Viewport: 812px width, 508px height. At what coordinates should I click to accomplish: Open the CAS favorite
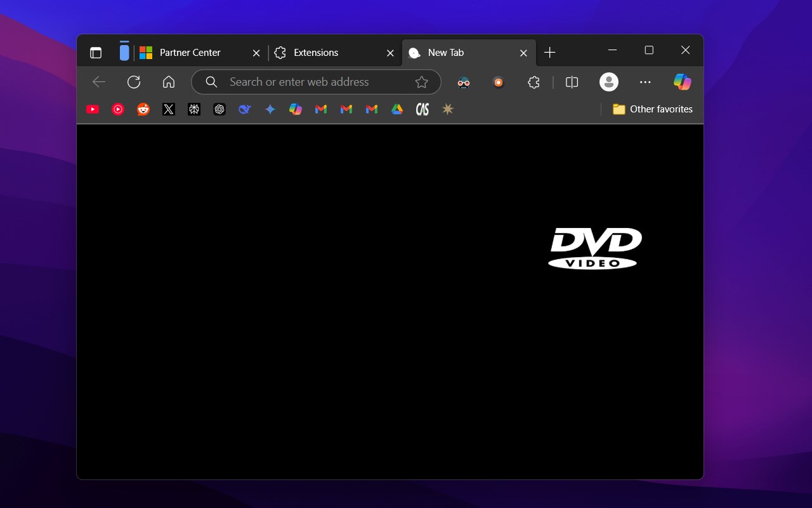pyautogui.click(x=422, y=109)
